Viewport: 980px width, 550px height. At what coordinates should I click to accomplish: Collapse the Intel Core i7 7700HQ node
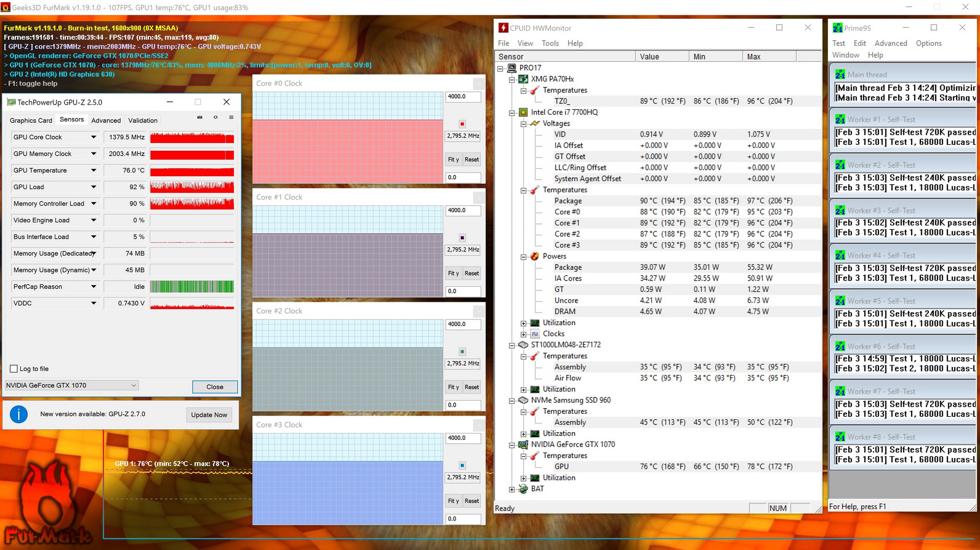click(x=512, y=113)
